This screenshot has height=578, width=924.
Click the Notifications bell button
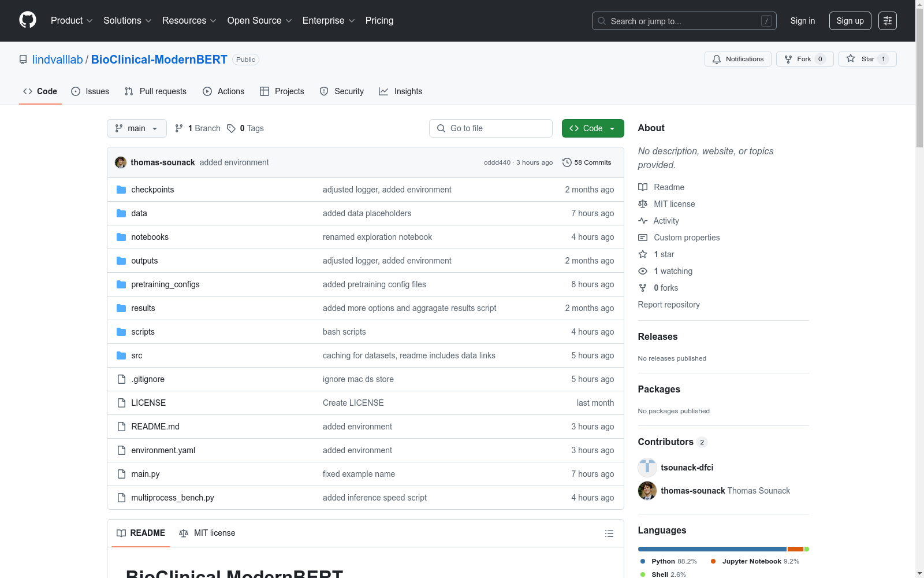coord(738,59)
